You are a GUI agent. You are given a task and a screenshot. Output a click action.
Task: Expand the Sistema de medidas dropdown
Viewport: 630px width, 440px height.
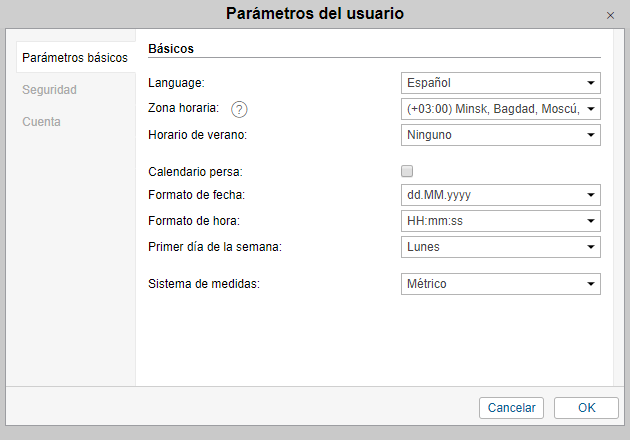pos(501,284)
